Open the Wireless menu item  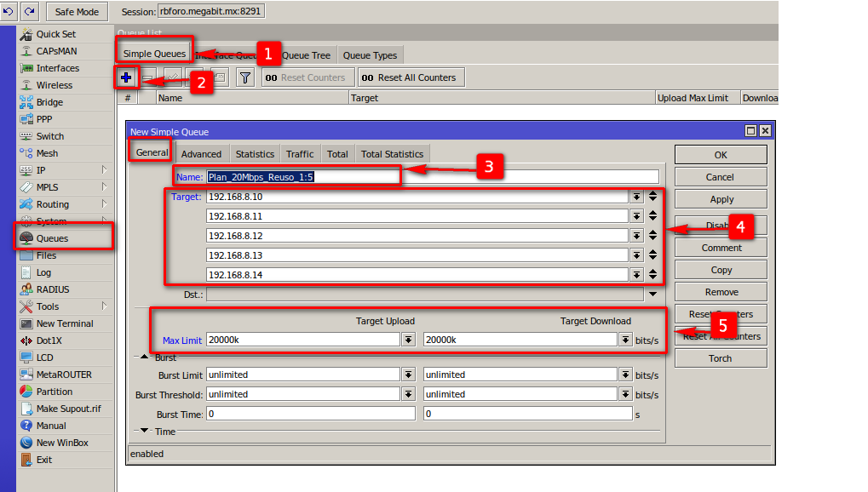point(54,85)
